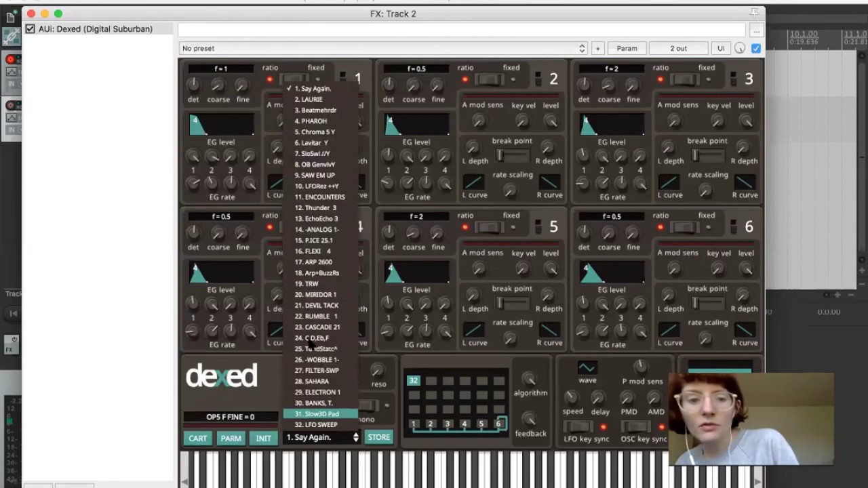Choose 28. SAHARA preset
Image resolution: width=868 pixels, height=488 pixels.
pos(320,381)
